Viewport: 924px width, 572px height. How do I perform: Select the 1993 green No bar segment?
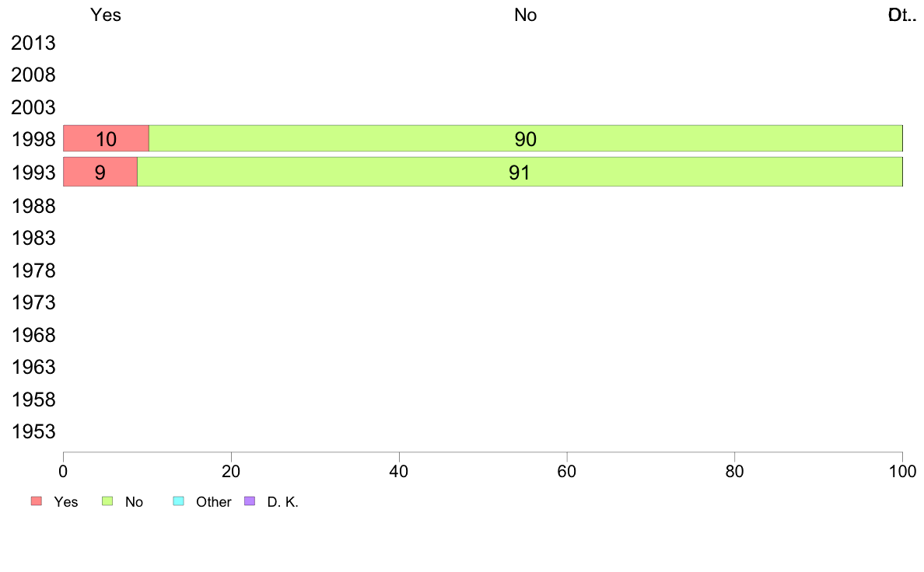(520, 172)
